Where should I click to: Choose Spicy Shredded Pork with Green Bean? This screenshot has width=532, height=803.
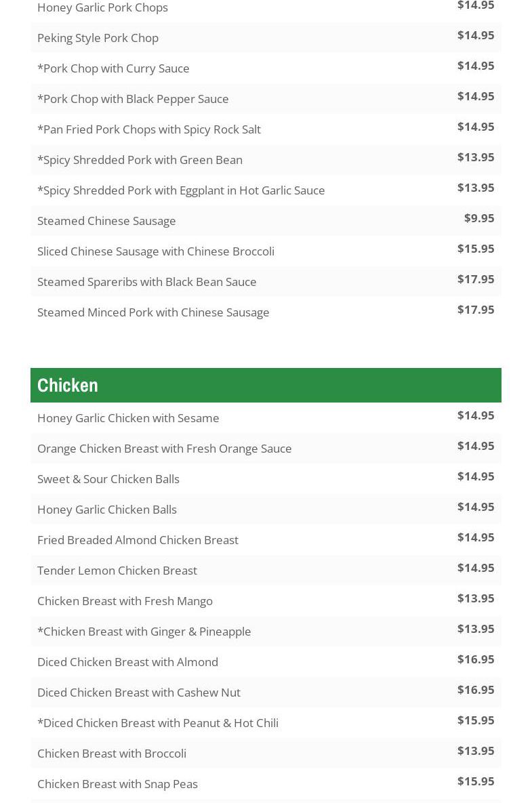coord(140,160)
